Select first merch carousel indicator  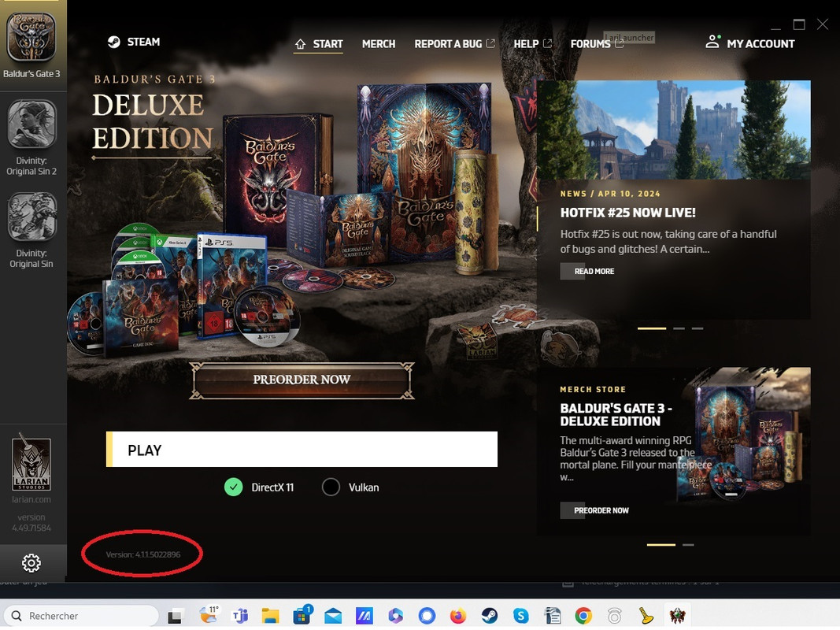tap(661, 545)
